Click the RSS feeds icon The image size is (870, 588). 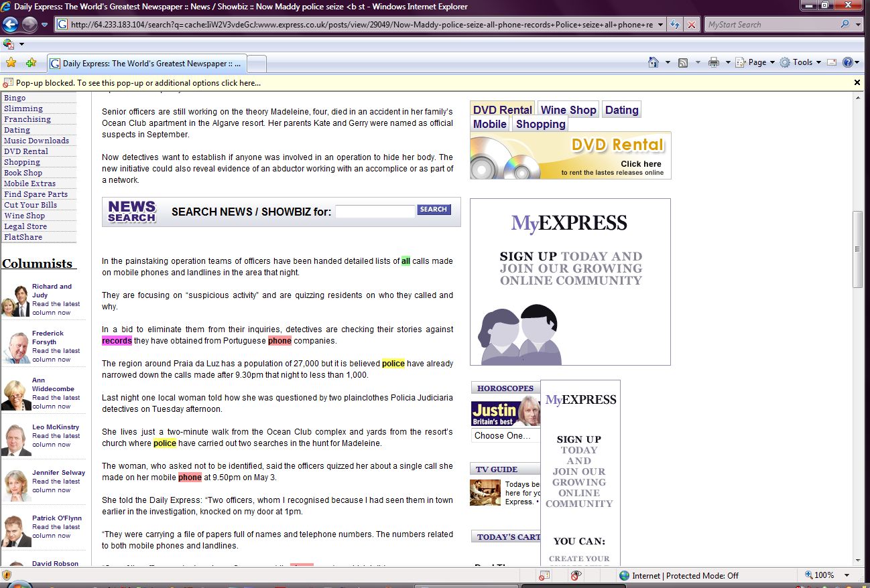683,62
